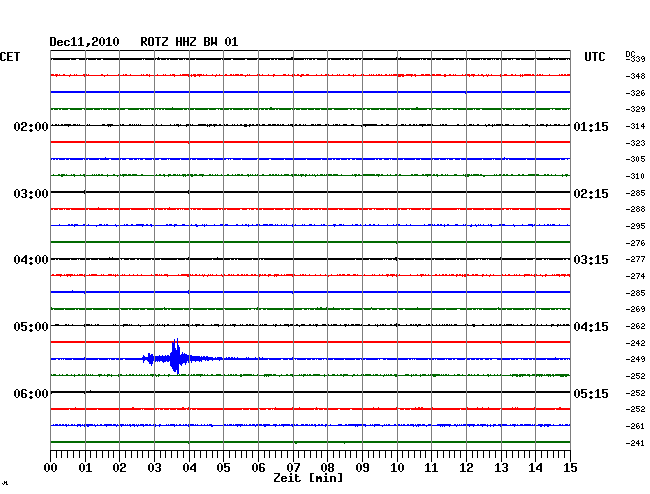The width and height of the screenshot is (650, 494).
Task: Select the CET time label '03:00'
Action: click(x=31, y=194)
